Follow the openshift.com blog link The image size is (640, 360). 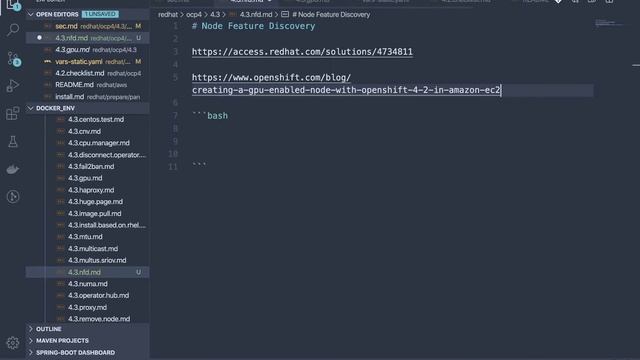346,84
